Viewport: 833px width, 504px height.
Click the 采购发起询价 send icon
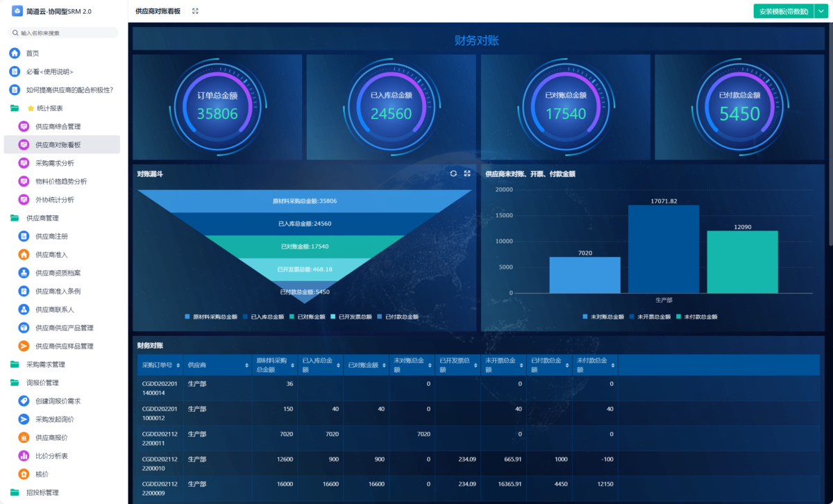[x=24, y=419]
